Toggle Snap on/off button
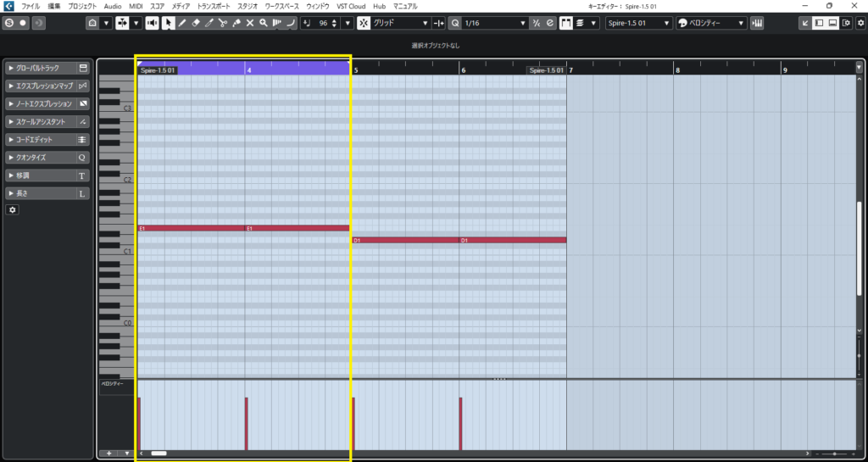The width and height of the screenshot is (868, 462). [x=364, y=23]
